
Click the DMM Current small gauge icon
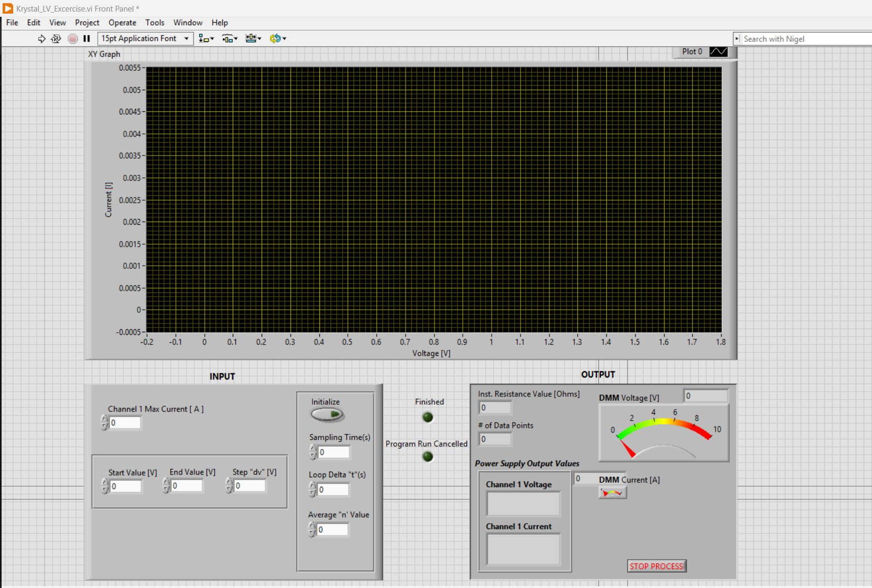pos(613,492)
